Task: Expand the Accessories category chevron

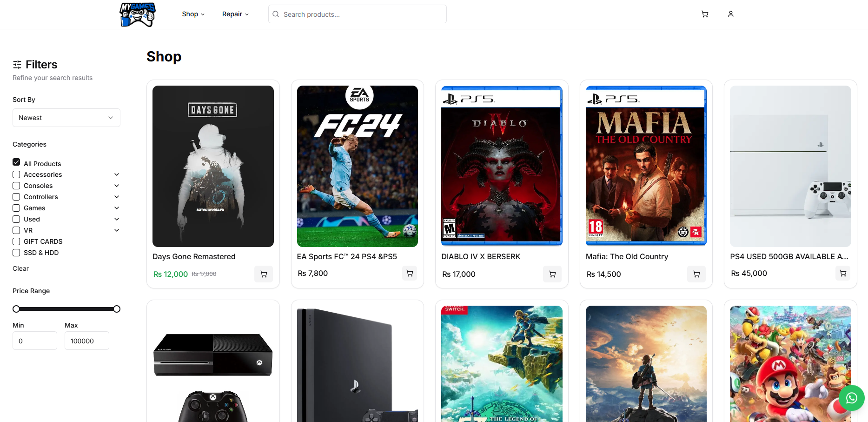Action: point(117,174)
